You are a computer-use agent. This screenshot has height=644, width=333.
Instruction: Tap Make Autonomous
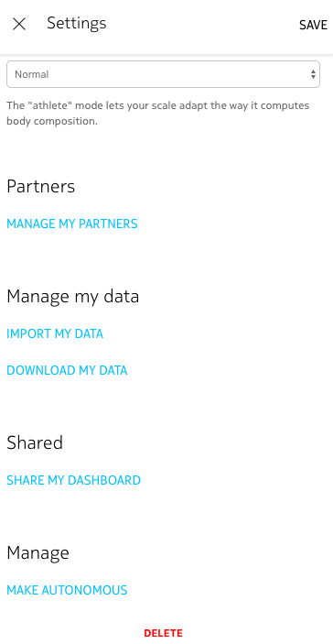coord(68,590)
